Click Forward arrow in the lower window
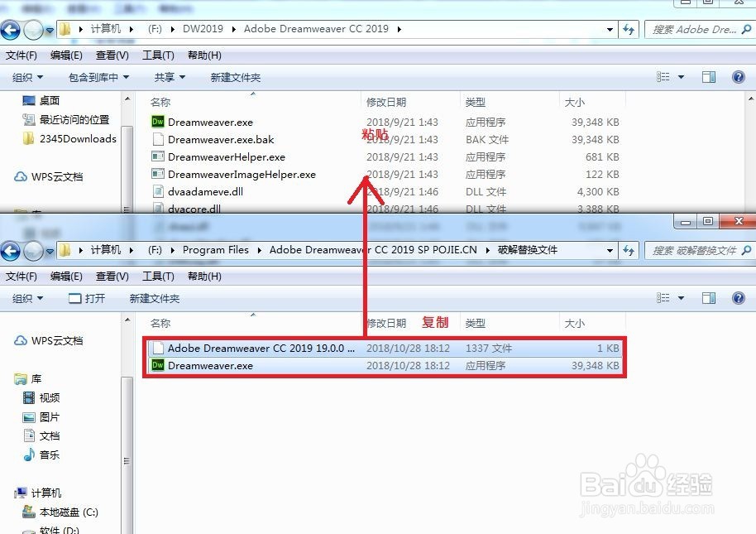This screenshot has width=756, height=534. (x=33, y=251)
